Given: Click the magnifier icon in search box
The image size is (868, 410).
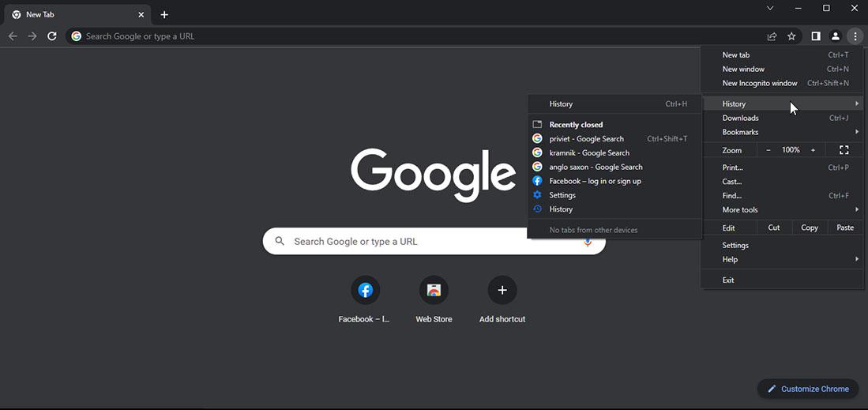Looking at the screenshot, I should [280, 241].
